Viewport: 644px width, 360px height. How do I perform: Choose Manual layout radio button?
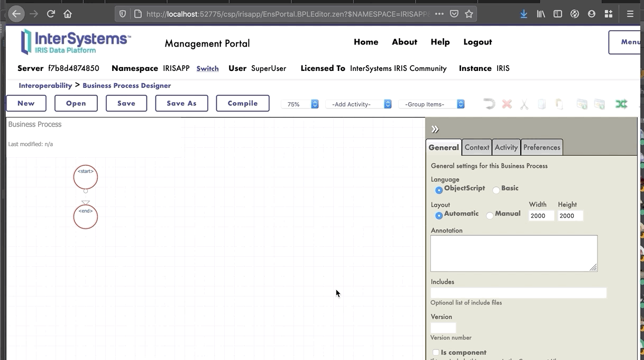(x=490, y=215)
